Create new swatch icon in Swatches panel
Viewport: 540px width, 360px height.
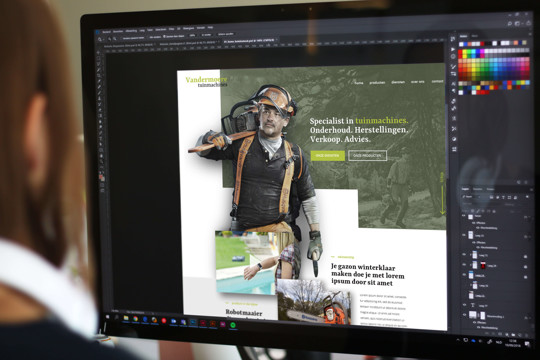519,182
